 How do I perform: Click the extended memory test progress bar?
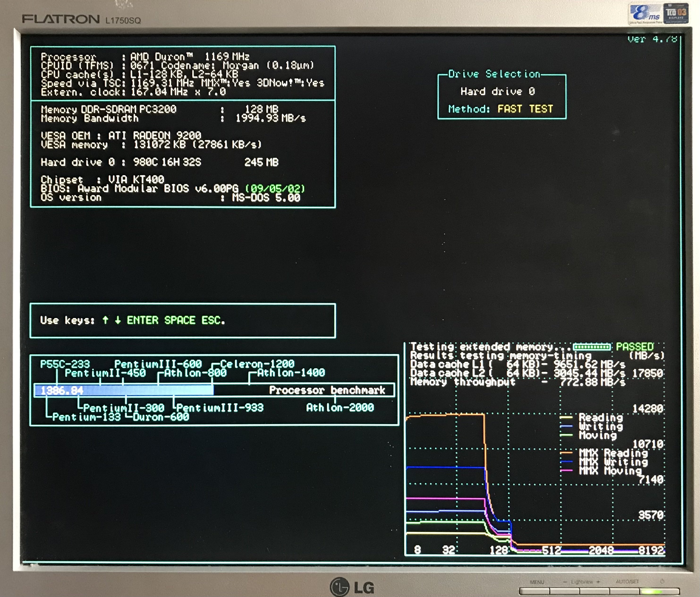point(592,347)
